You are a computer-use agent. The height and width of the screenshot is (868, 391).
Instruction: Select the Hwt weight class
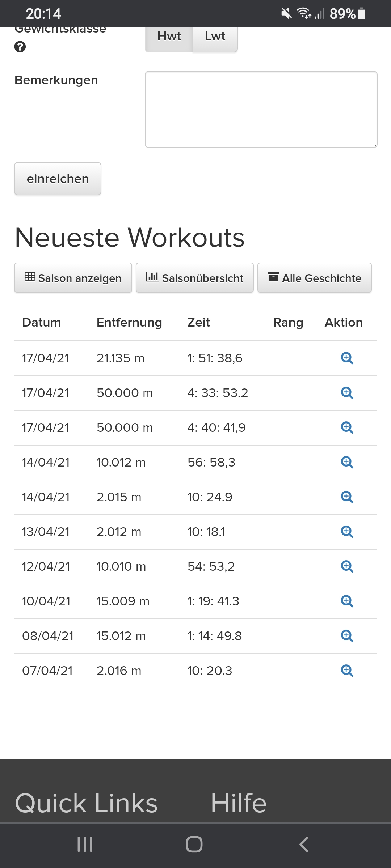pyautogui.click(x=169, y=37)
